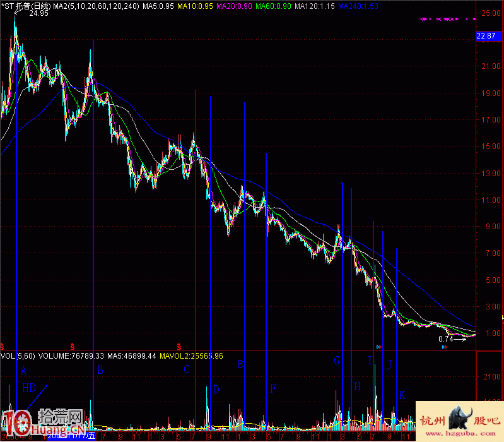Click the blue marker letter A

click(x=24, y=371)
